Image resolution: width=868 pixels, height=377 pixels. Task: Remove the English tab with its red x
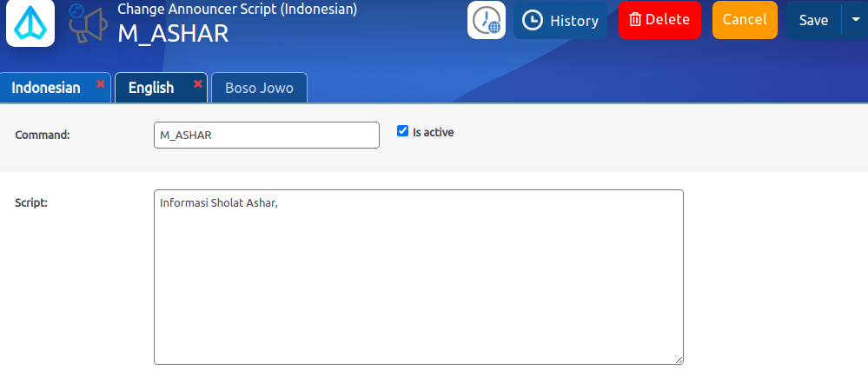tap(198, 84)
